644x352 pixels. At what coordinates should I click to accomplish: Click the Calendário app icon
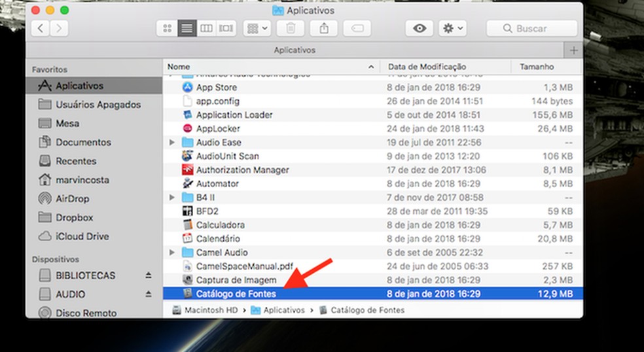coord(187,239)
